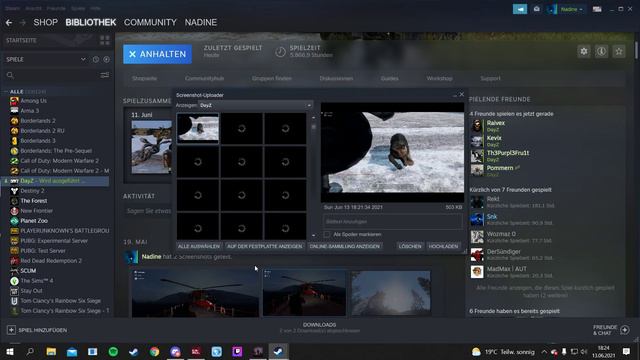640x360 pixels.
Task: Open Steam announcements icon in title bar
Action: (x=520, y=9)
